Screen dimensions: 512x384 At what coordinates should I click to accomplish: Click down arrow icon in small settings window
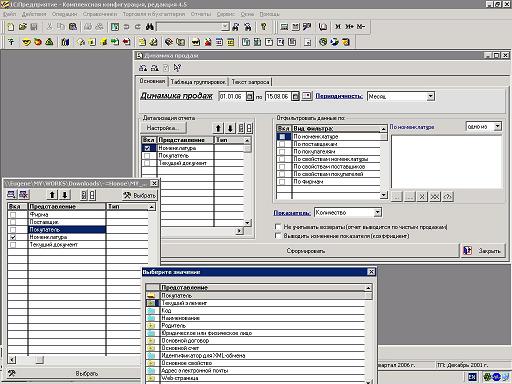65,195
